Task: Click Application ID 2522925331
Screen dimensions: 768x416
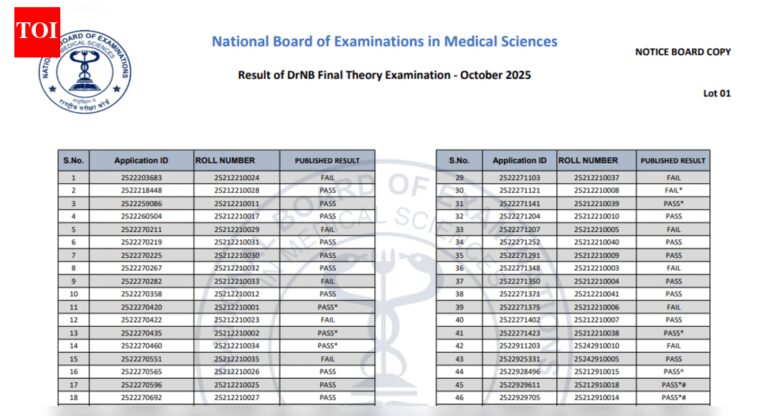Action: pyautogui.click(x=519, y=358)
